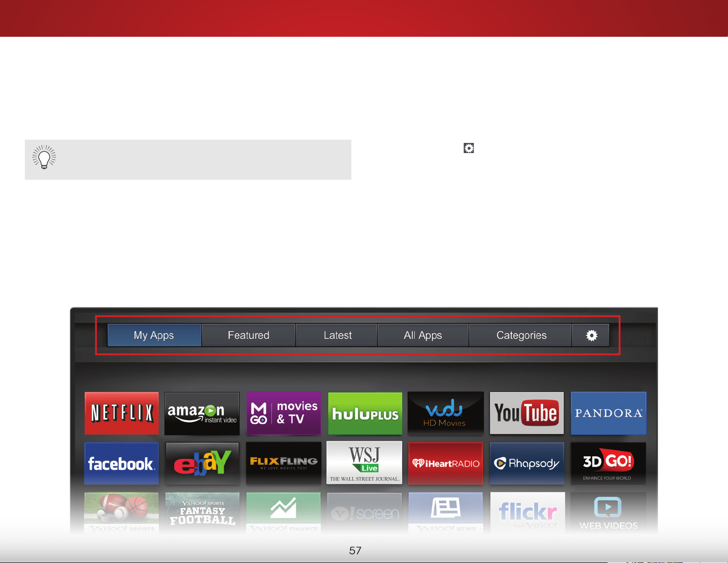The height and width of the screenshot is (563, 728).
Task: Open the FlixFling app
Action: pyautogui.click(x=284, y=463)
